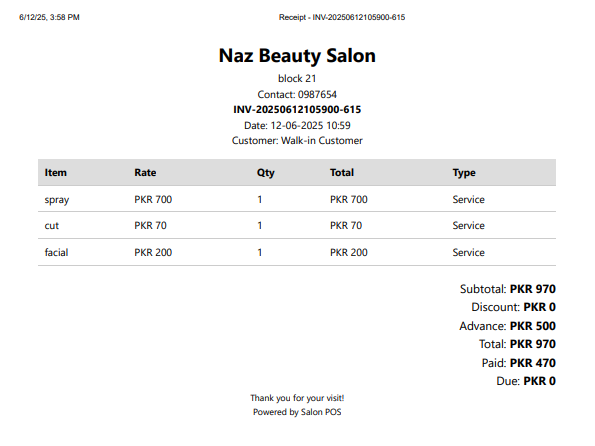
Task: Click the Naz Beauty Salon heading
Action: (x=297, y=56)
